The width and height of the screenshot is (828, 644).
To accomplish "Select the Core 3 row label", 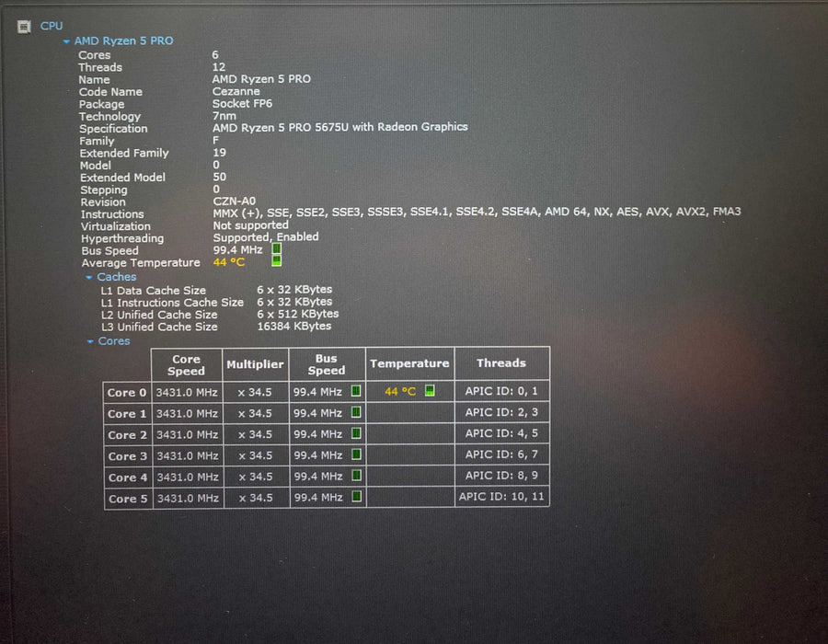I will 128,456.
